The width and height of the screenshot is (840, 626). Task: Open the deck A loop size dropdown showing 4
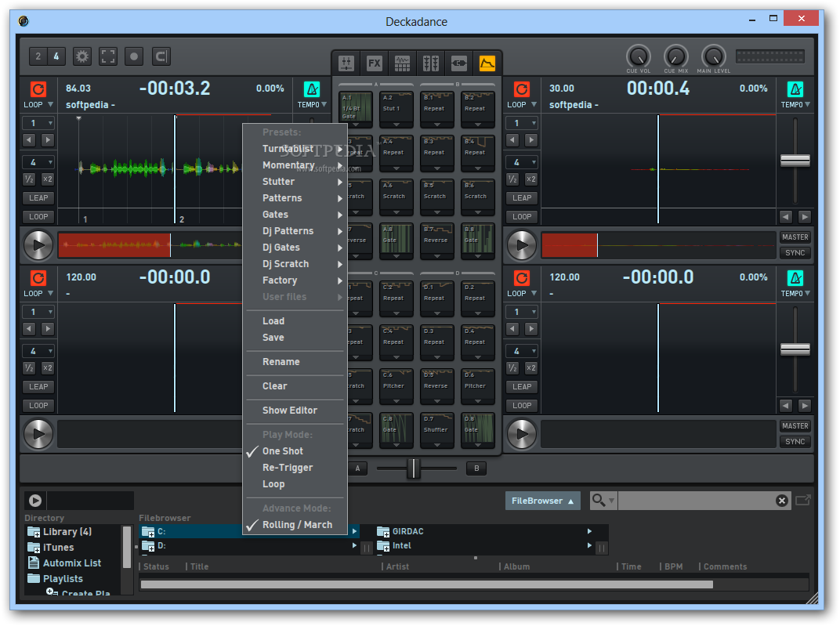click(38, 162)
